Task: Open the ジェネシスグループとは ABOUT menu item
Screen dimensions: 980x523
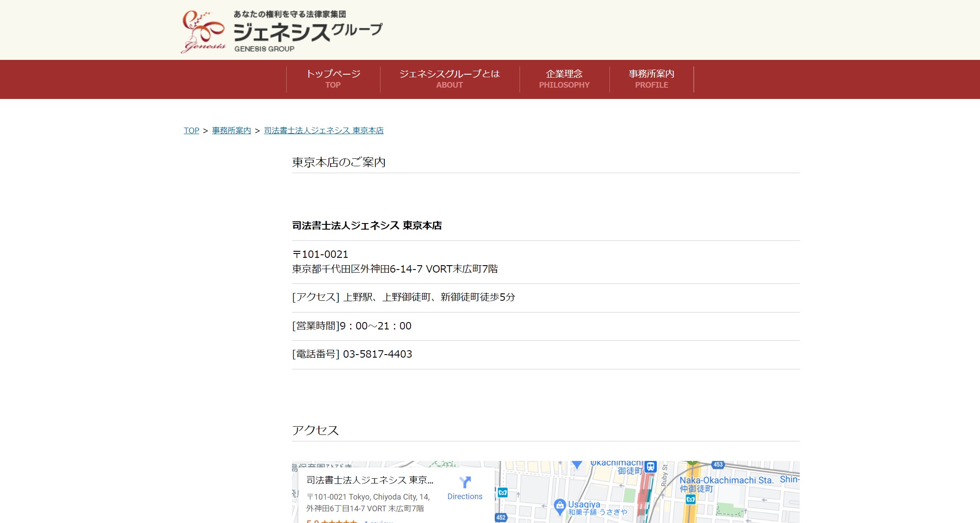Action: click(x=450, y=79)
